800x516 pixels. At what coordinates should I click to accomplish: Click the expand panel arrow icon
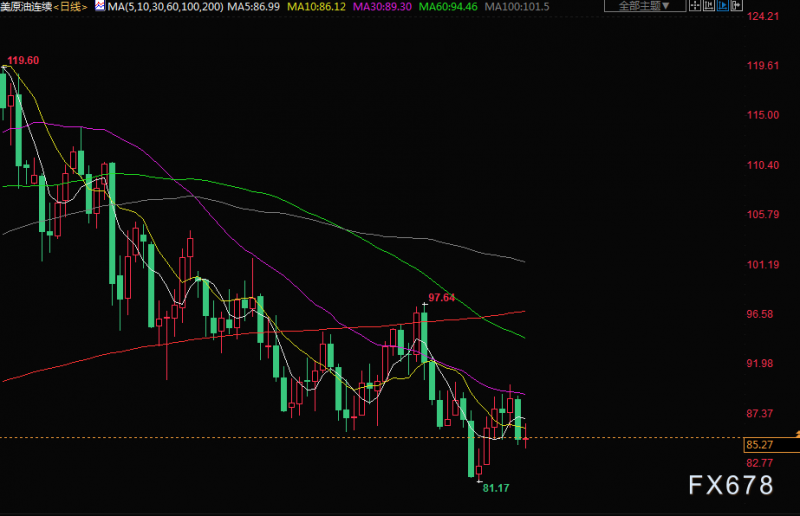pyautogui.click(x=736, y=6)
